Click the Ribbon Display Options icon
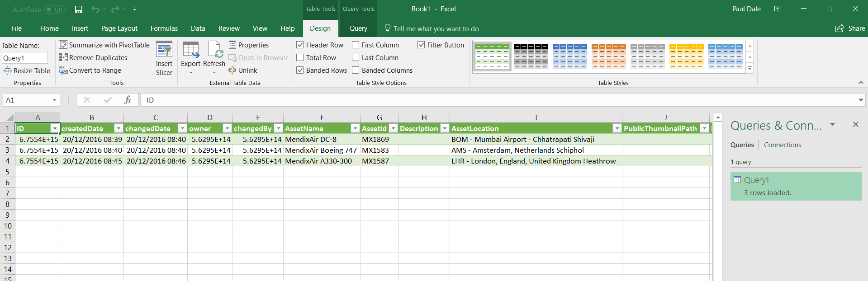 pos(778,9)
